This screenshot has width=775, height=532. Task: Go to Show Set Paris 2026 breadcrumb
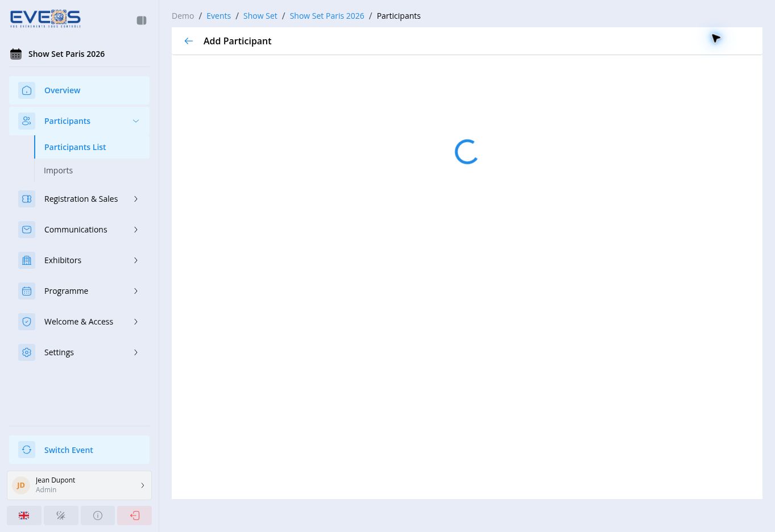(327, 16)
